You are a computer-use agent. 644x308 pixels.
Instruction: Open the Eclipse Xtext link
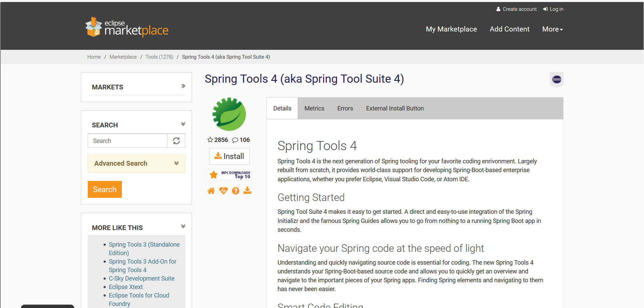pyautogui.click(x=126, y=287)
